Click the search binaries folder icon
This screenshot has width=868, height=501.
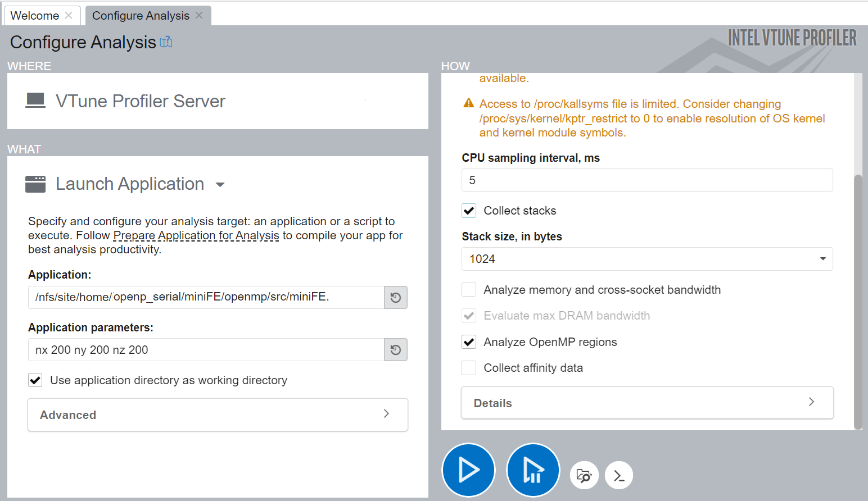pos(584,476)
